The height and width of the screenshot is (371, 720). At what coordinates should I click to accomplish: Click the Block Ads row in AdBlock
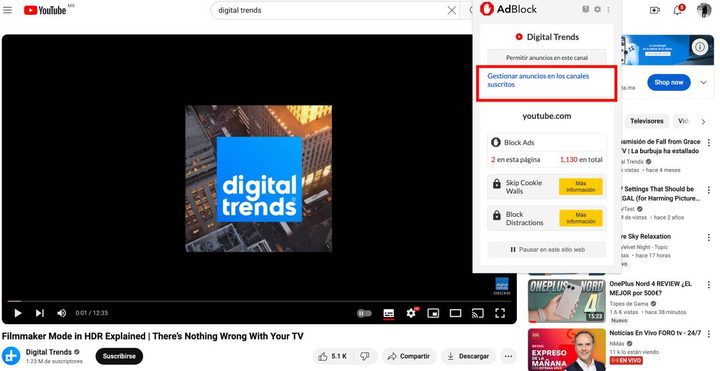pyautogui.click(x=546, y=142)
